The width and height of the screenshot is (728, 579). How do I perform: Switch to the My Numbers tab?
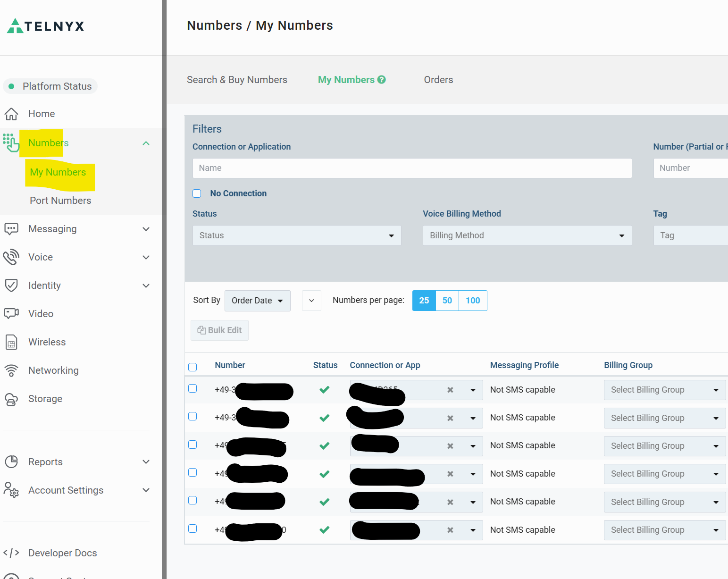(346, 80)
